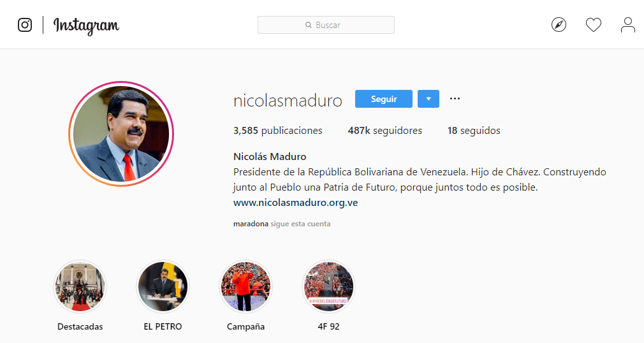Open the Explore compass icon
This screenshot has width=644, height=343.
[x=559, y=25]
